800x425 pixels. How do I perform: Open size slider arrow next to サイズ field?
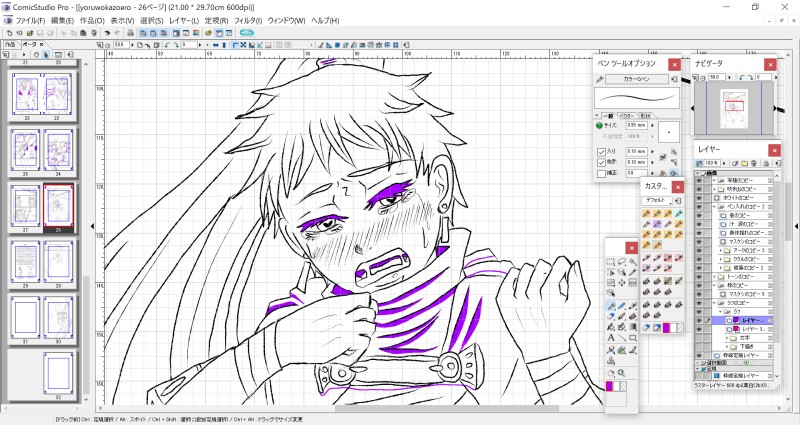(653, 125)
